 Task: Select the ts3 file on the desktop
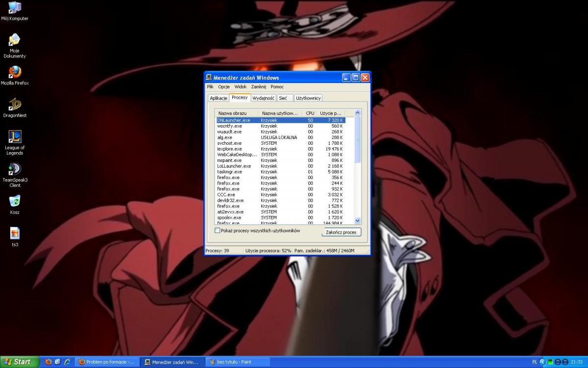15,237
